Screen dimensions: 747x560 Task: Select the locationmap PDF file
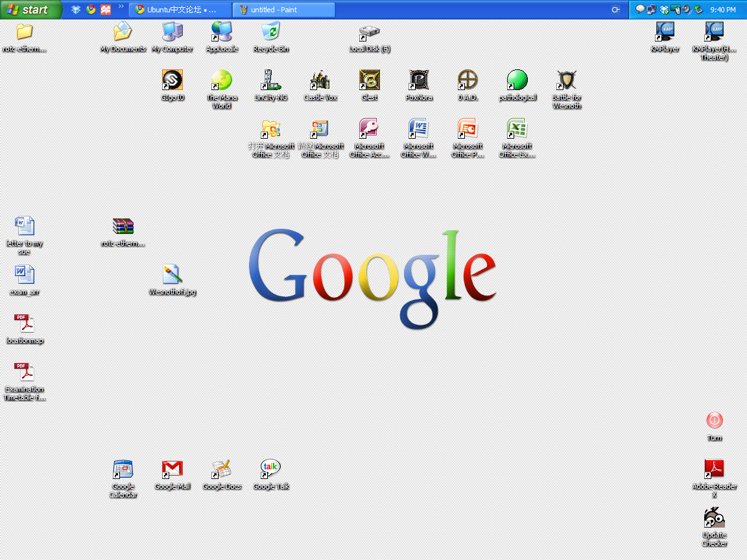[24, 323]
